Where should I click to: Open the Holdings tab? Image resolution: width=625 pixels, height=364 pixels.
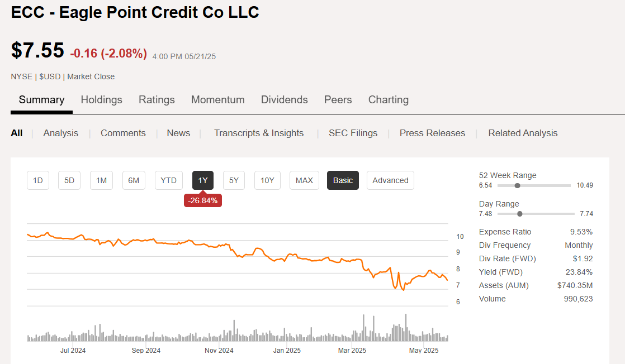point(101,100)
